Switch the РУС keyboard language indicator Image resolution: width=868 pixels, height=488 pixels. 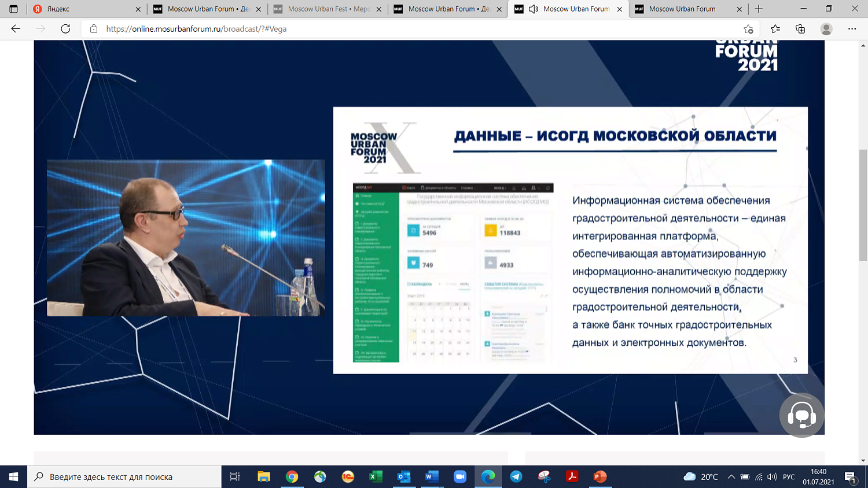click(x=789, y=477)
